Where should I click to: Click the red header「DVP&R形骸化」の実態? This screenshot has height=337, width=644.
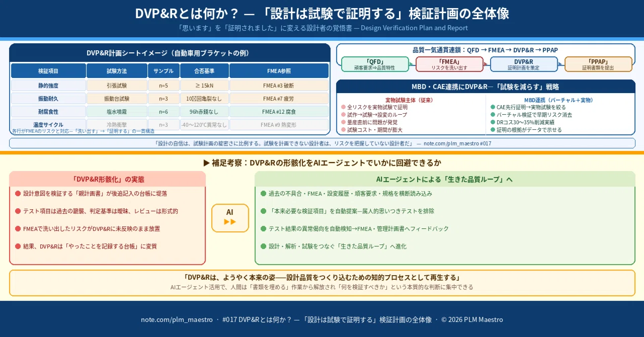click(108, 179)
